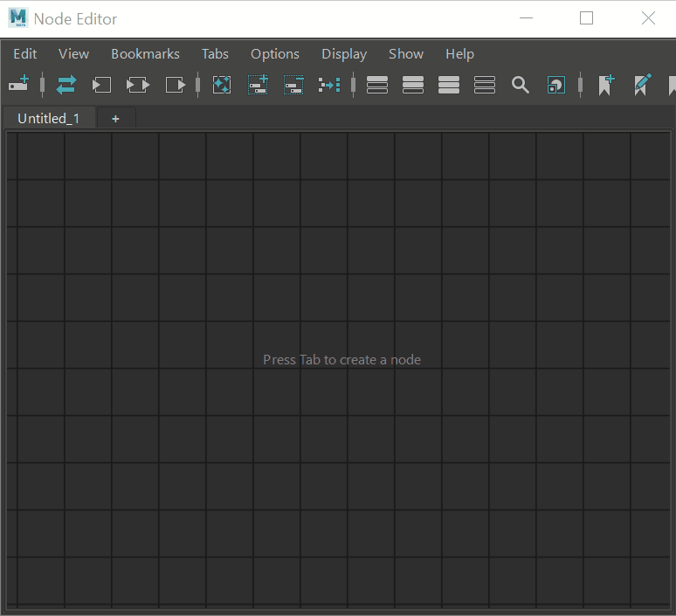Expand the Display menu
The height and width of the screenshot is (616, 676).
[x=344, y=54]
